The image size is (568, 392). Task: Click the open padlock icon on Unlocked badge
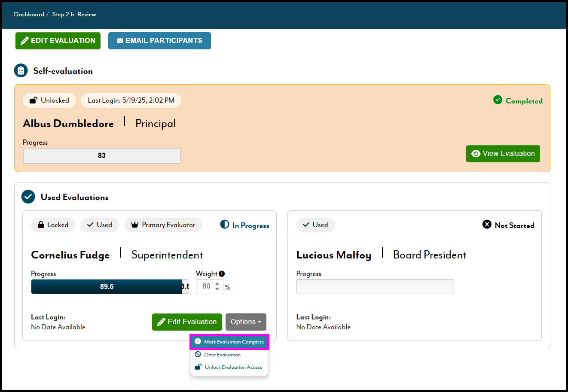[33, 100]
